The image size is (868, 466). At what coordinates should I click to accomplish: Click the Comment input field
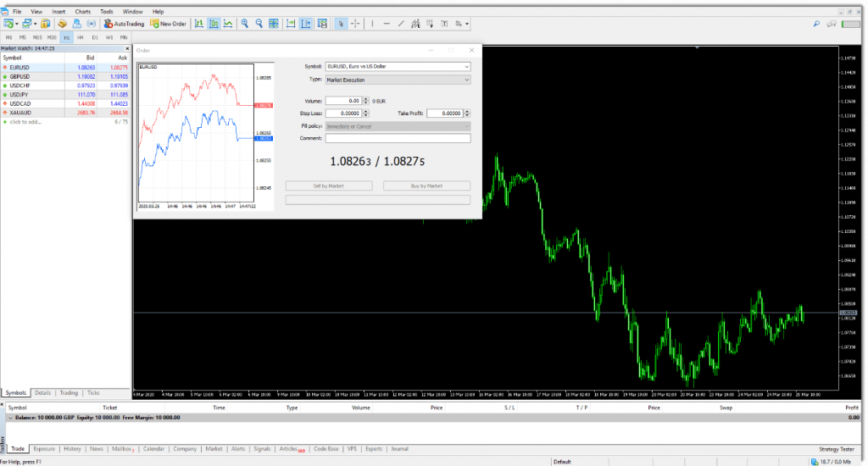click(398, 138)
